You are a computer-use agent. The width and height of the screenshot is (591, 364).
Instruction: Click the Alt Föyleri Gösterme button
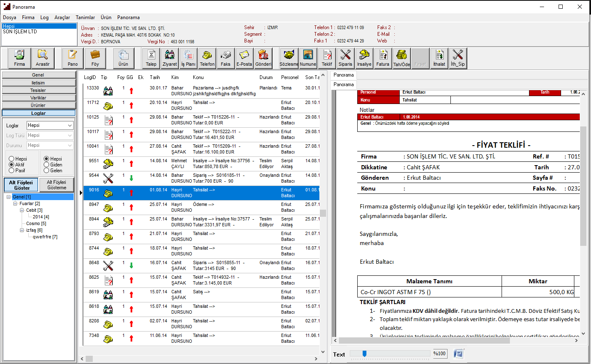(57, 185)
